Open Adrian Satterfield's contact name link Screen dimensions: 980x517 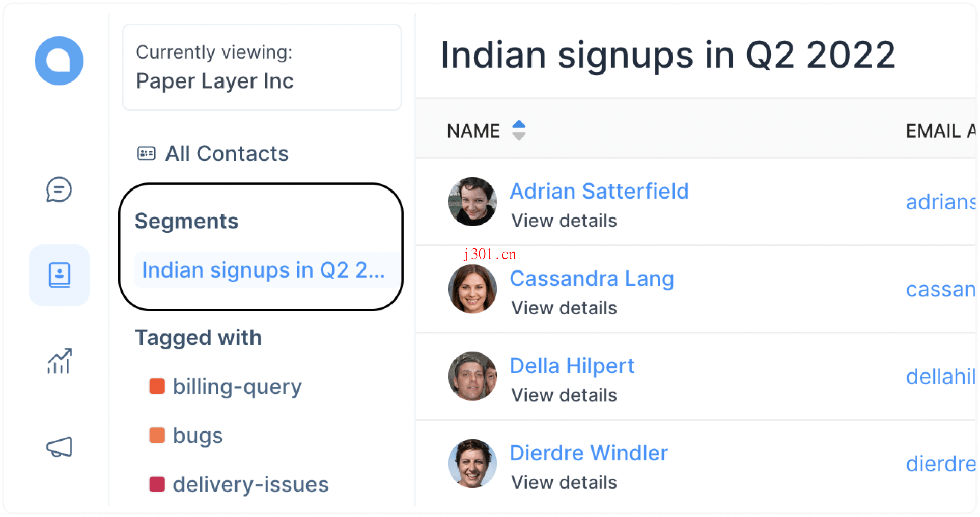coord(599,192)
